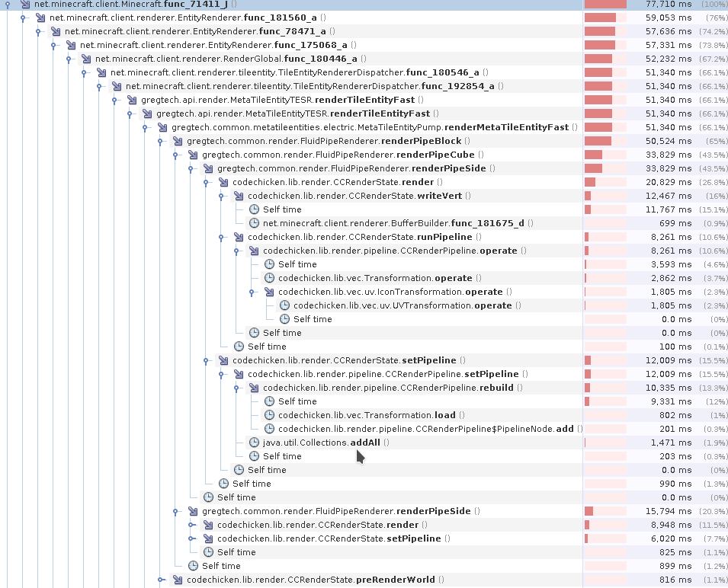The image size is (728, 588).
Task: Click the method icon for renderPipeBlock
Action: [x=177, y=141]
